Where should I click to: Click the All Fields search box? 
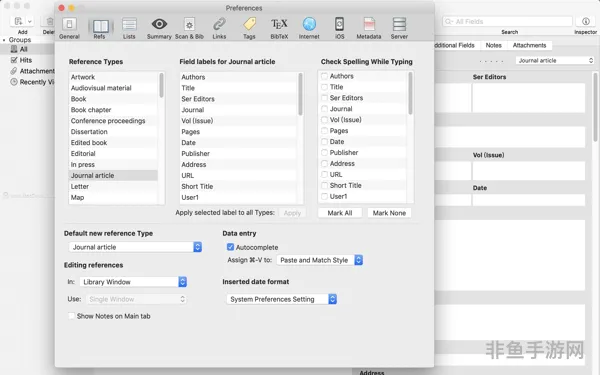coord(508,21)
